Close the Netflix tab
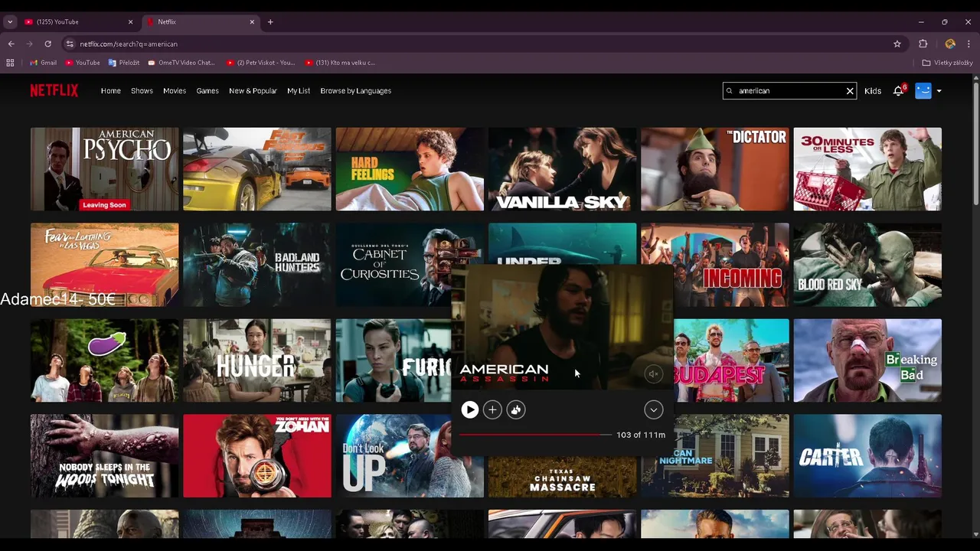Screen dimensions: 980x551 pyautogui.click(x=252, y=21)
